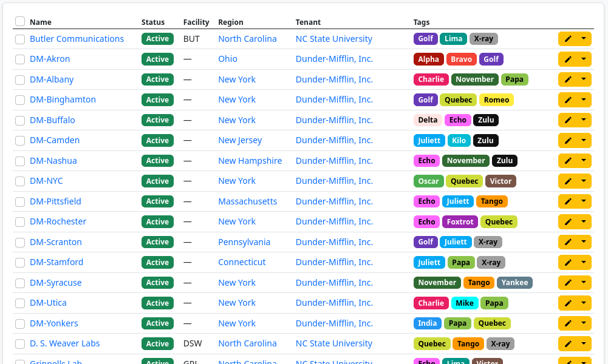Click the Tags column header
This screenshot has height=364, width=608.
click(422, 22)
